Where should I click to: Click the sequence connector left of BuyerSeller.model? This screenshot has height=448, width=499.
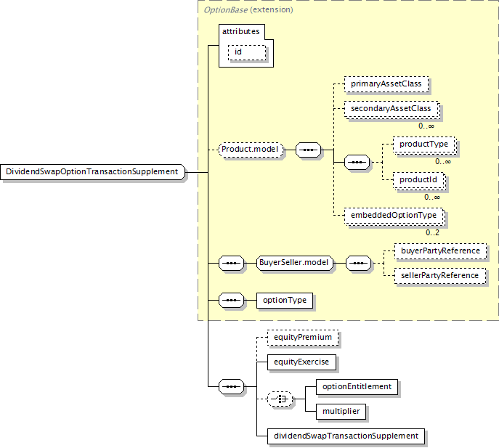(x=232, y=264)
